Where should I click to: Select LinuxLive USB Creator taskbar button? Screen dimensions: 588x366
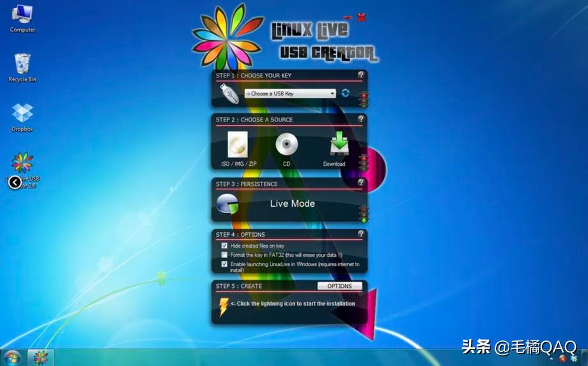(41, 358)
